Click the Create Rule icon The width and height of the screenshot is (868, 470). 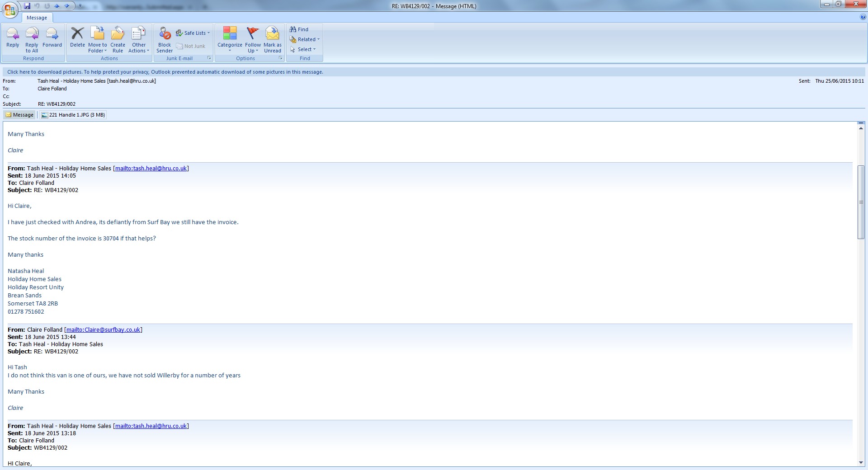(118, 34)
